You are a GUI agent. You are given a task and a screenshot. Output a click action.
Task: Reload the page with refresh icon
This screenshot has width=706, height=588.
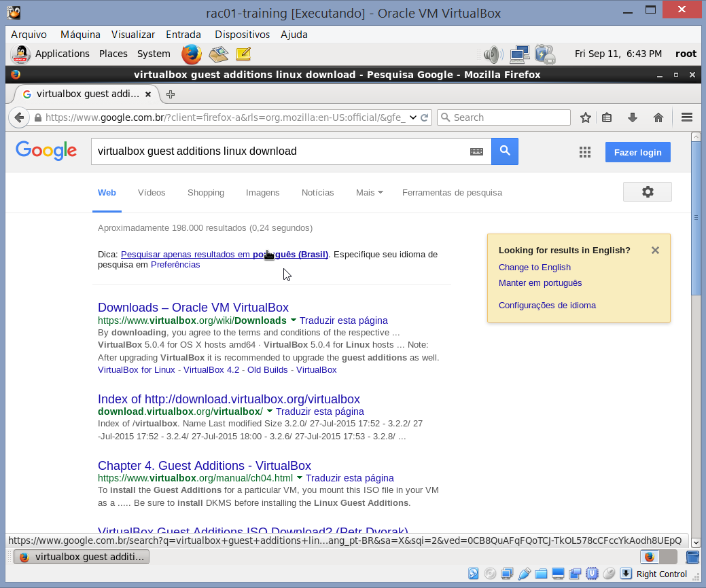point(424,117)
